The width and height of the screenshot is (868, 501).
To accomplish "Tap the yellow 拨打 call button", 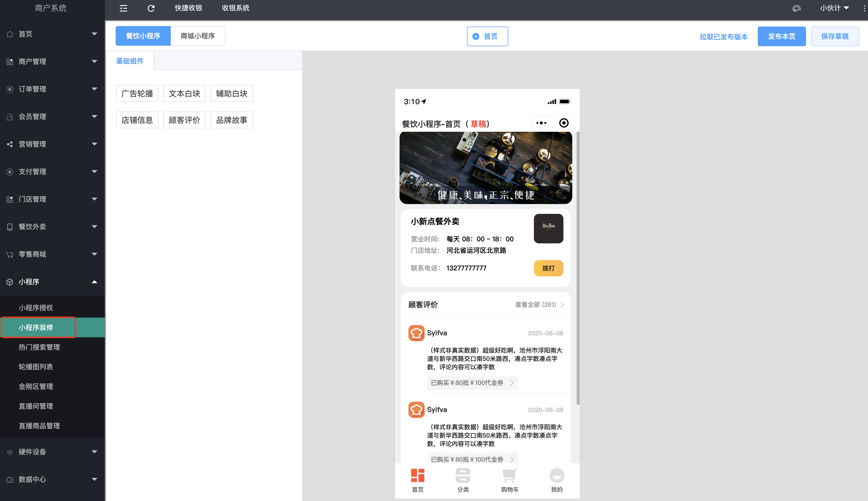I will (x=548, y=268).
